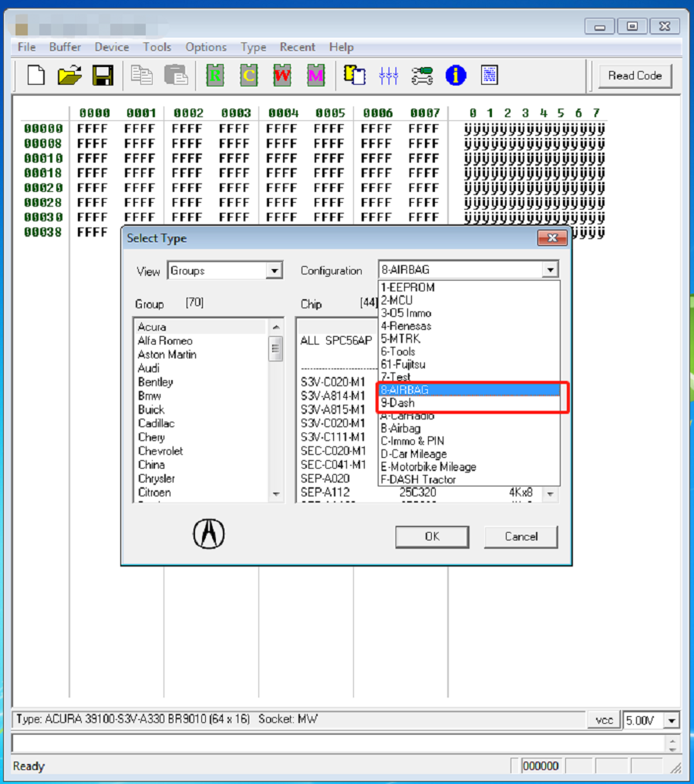Image resolution: width=694 pixels, height=784 pixels.
Task: Click Chip list scrollbar down arrow
Action: tap(551, 494)
